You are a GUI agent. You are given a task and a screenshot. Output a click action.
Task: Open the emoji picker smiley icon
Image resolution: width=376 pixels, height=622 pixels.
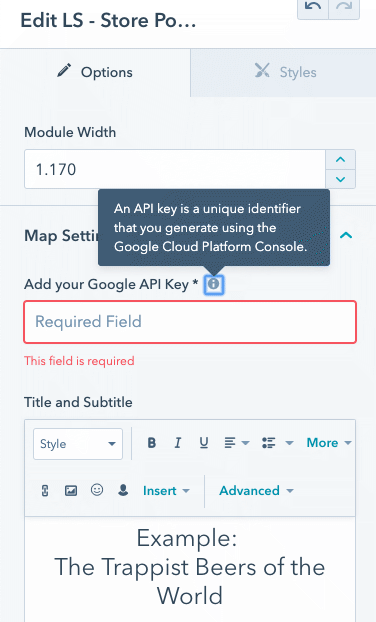tap(97, 490)
